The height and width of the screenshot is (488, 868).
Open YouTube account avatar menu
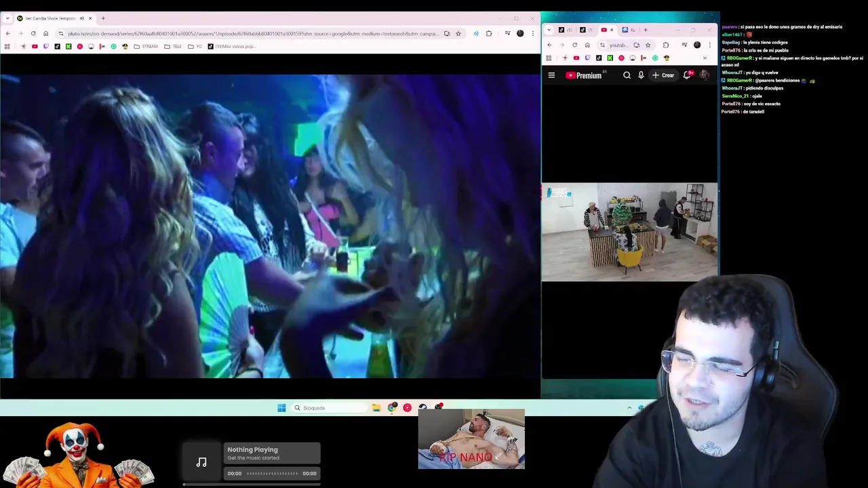point(705,75)
